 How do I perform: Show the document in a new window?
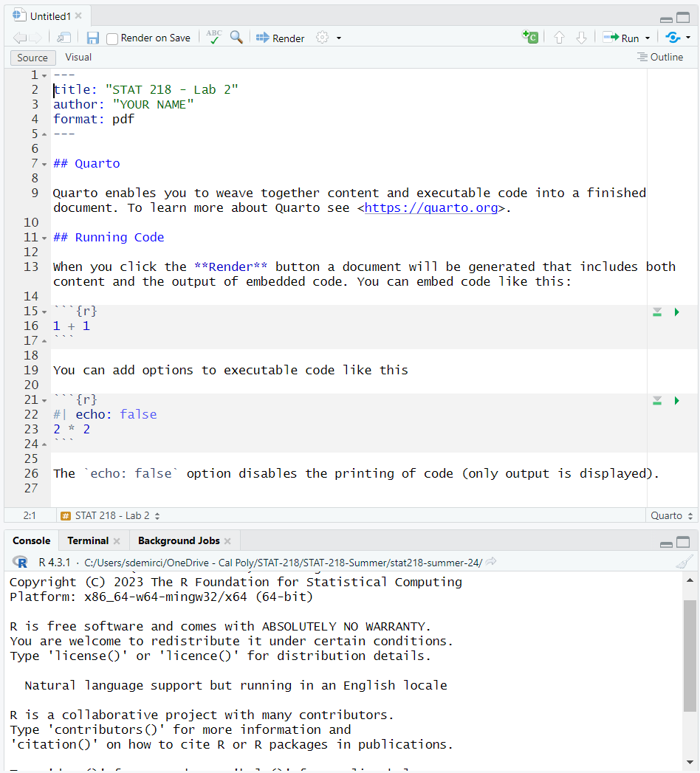[64, 38]
